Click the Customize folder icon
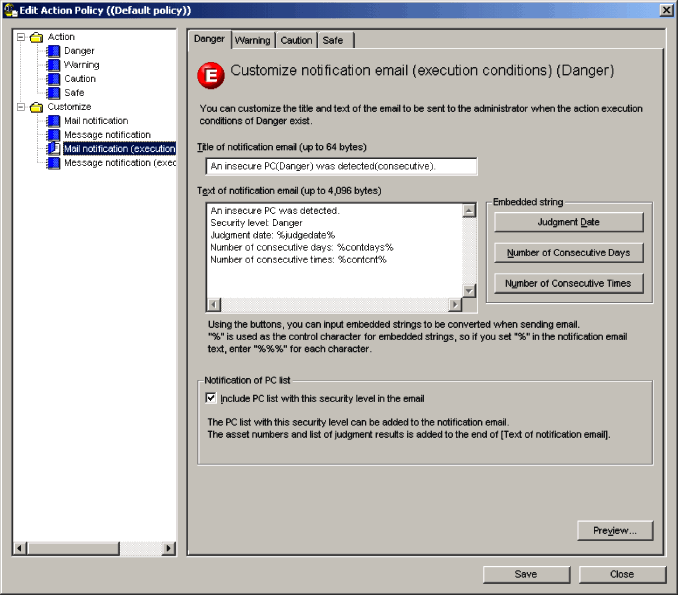The image size is (678, 595). (36, 107)
